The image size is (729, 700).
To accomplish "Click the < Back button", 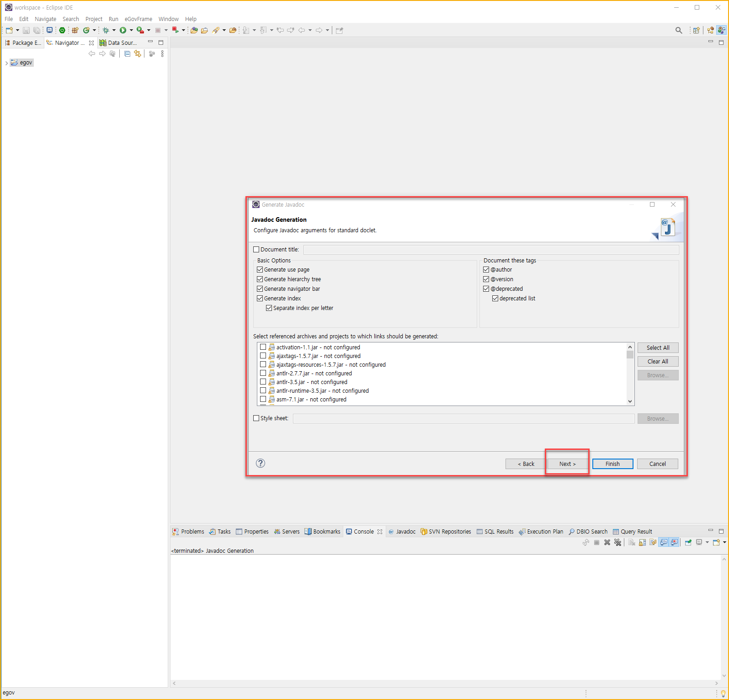I will pyautogui.click(x=526, y=464).
